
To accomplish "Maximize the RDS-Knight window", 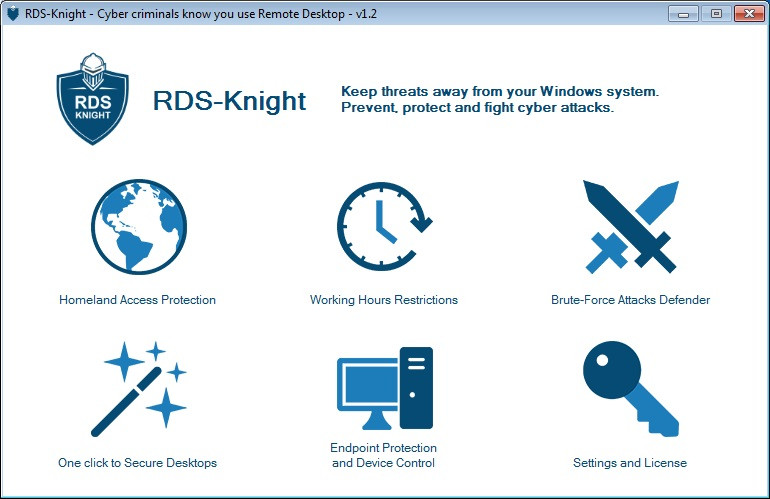I will 716,14.
